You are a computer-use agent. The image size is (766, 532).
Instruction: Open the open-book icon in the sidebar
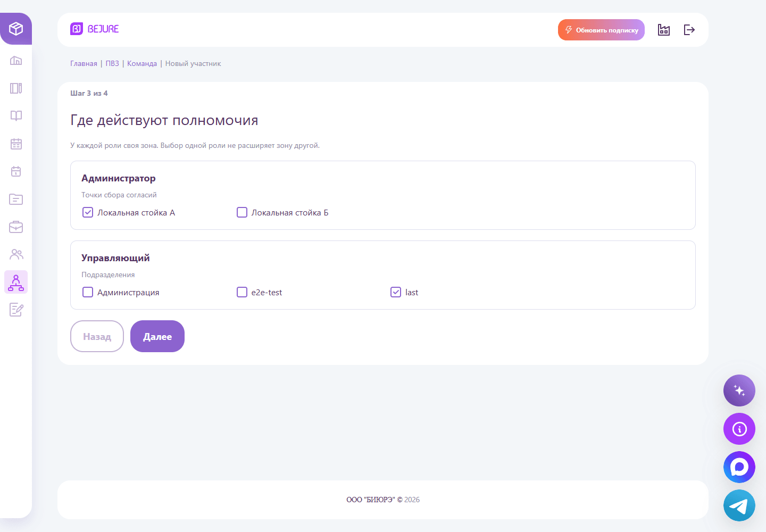[16, 116]
